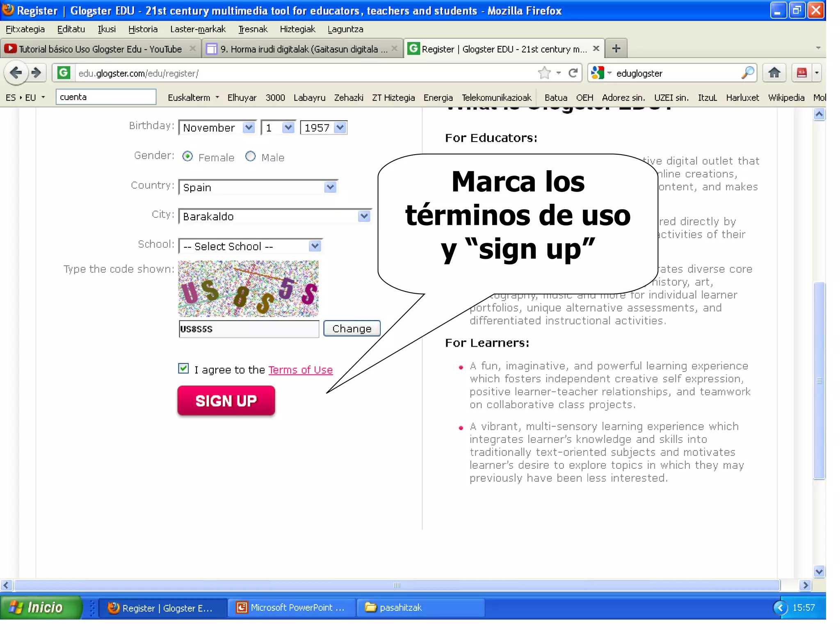840x630 pixels.
Task: Go forward with the browser forward arrow
Action: pos(37,73)
